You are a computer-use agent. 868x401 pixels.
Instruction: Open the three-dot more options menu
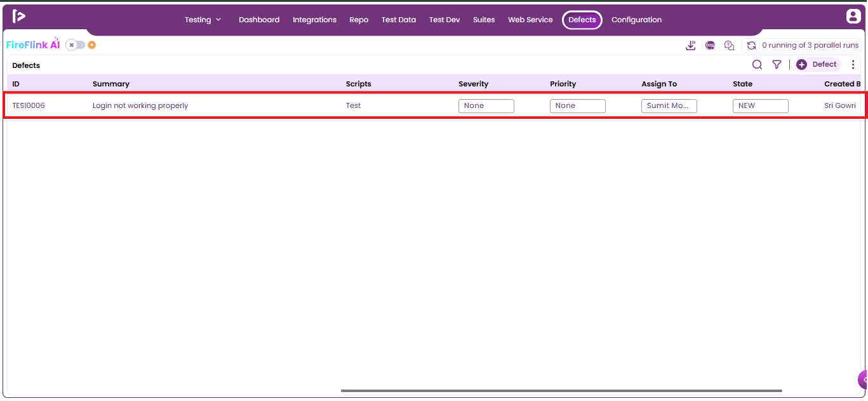[x=853, y=64]
